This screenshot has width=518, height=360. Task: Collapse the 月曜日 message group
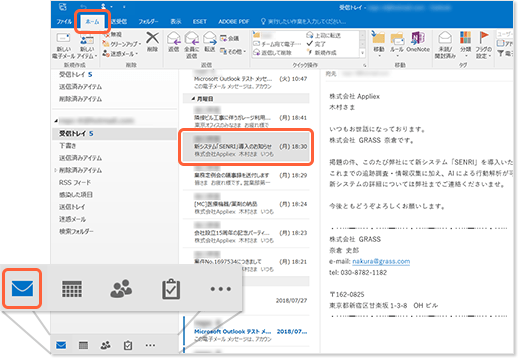(193, 99)
